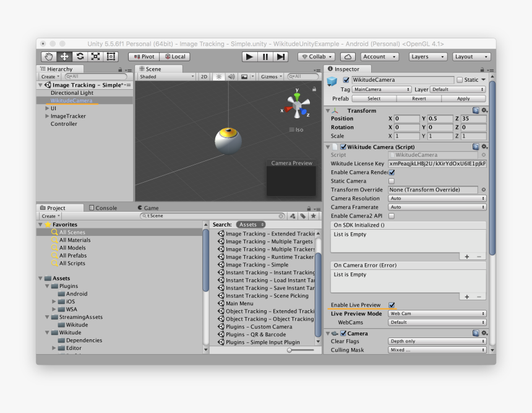Enable the Static Camera checkbox

coord(392,181)
